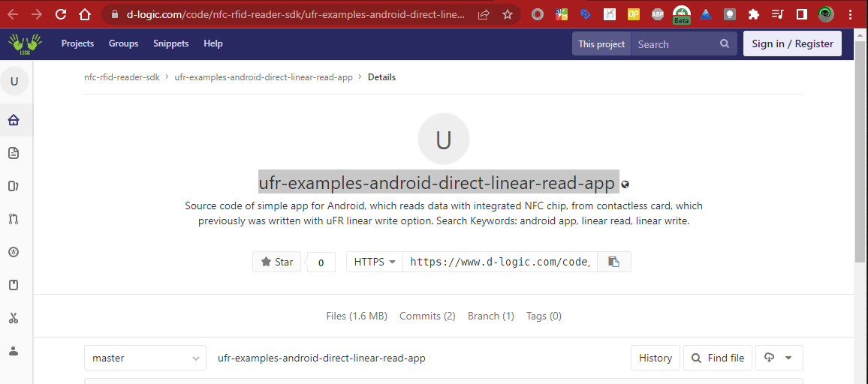Screen dimensions: 868x384
Task: Focus the Search input field
Action: click(x=675, y=43)
